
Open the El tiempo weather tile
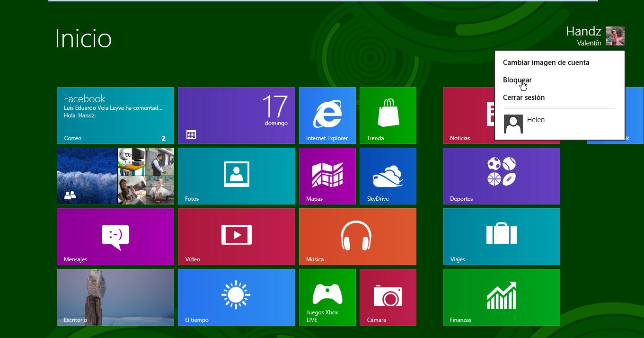(x=236, y=297)
